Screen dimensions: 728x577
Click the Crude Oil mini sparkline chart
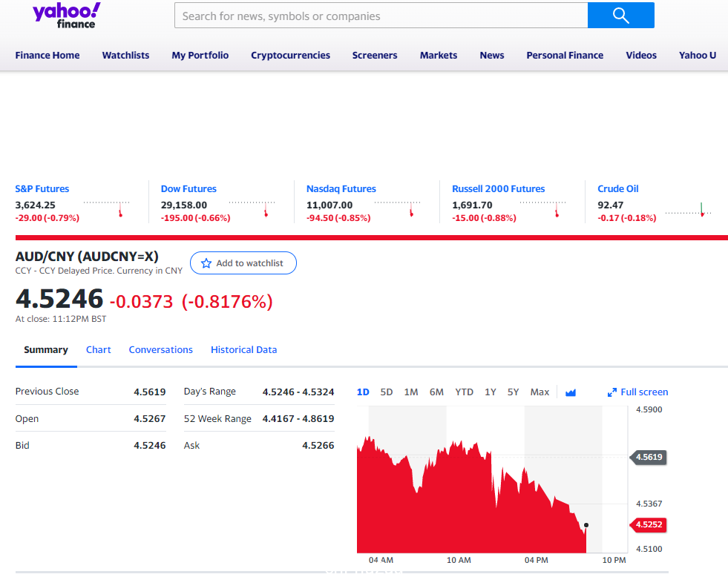(x=688, y=210)
